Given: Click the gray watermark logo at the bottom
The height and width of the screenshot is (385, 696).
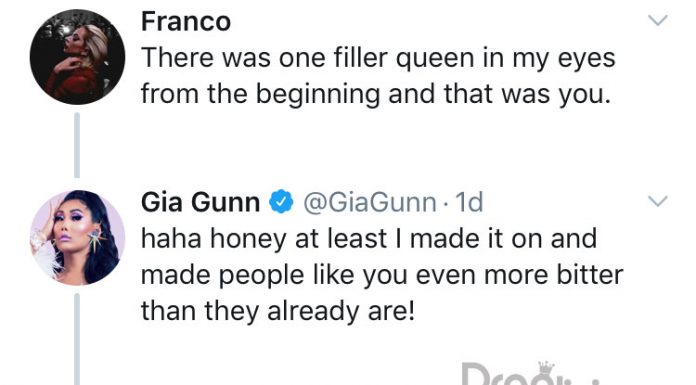Looking at the screenshot, I should point(530,373).
